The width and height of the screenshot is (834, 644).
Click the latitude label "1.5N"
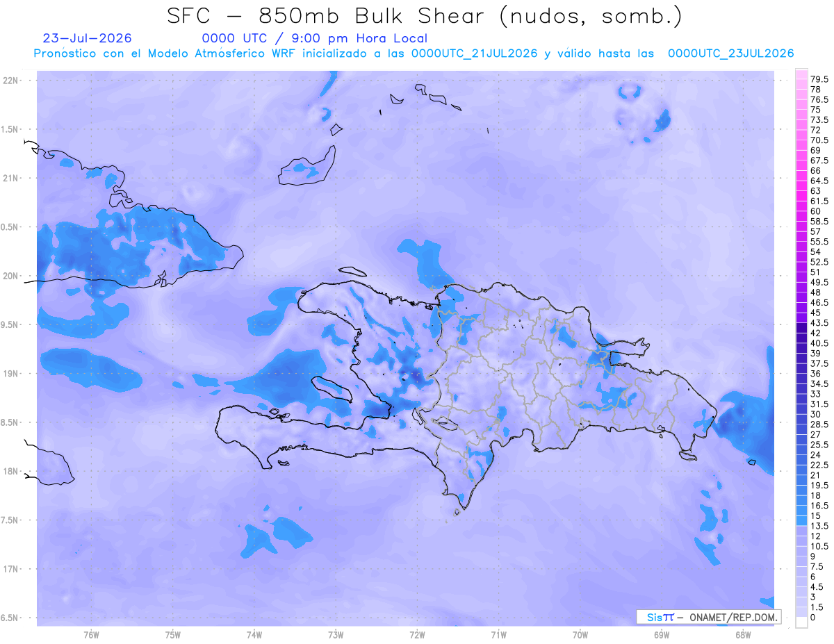(10, 129)
